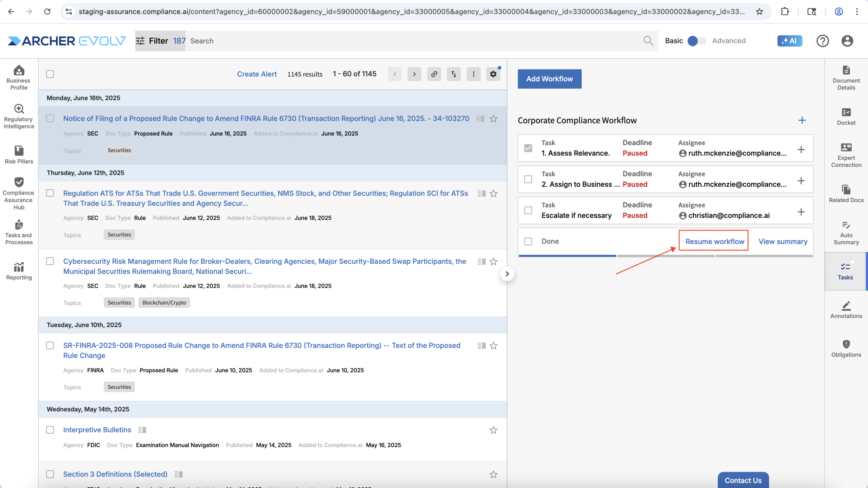Open reader view for Regulation ATS
868x488 pixels.
(481, 194)
